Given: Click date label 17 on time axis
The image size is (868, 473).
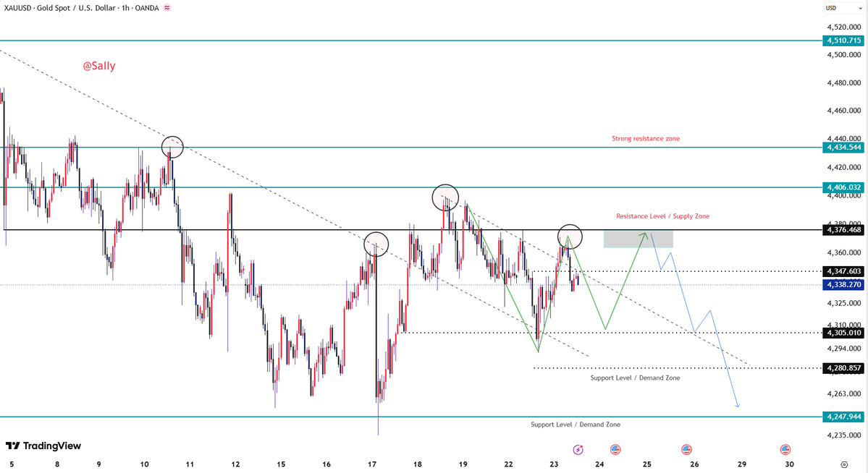Looking at the screenshot, I should click(372, 464).
